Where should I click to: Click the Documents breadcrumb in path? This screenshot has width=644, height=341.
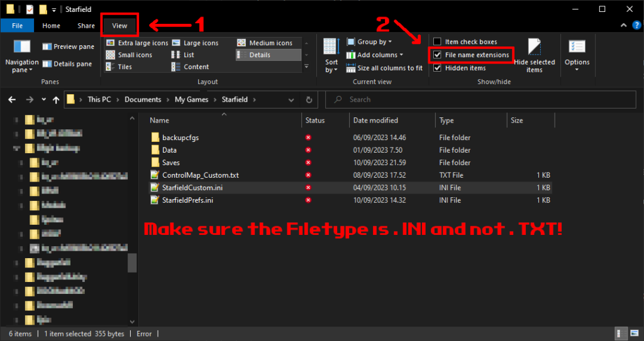(142, 99)
